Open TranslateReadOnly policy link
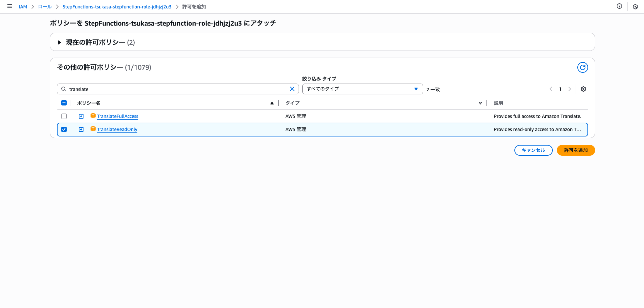 point(117,129)
